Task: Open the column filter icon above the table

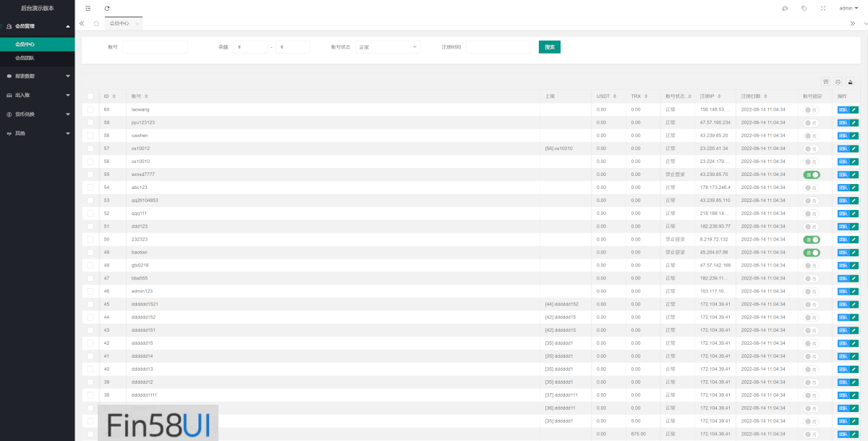Action: pos(825,83)
